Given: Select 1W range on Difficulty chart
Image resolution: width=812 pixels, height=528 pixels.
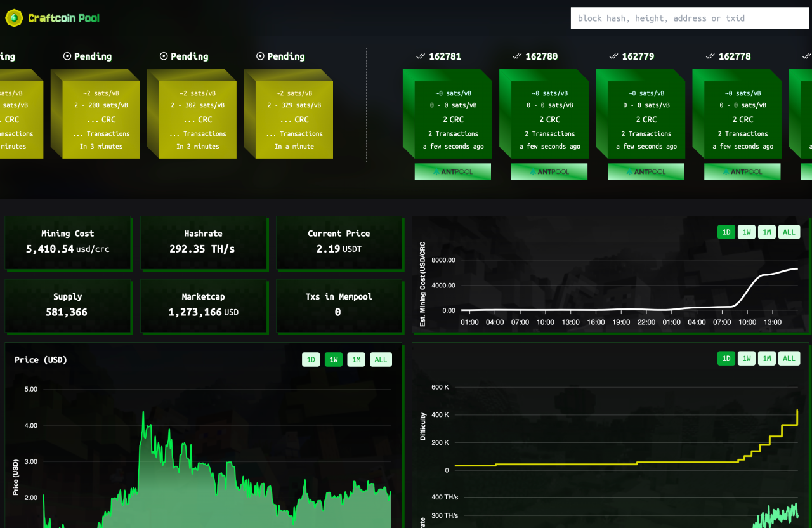Looking at the screenshot, I should pyautogui.click(x=747, y=359).
